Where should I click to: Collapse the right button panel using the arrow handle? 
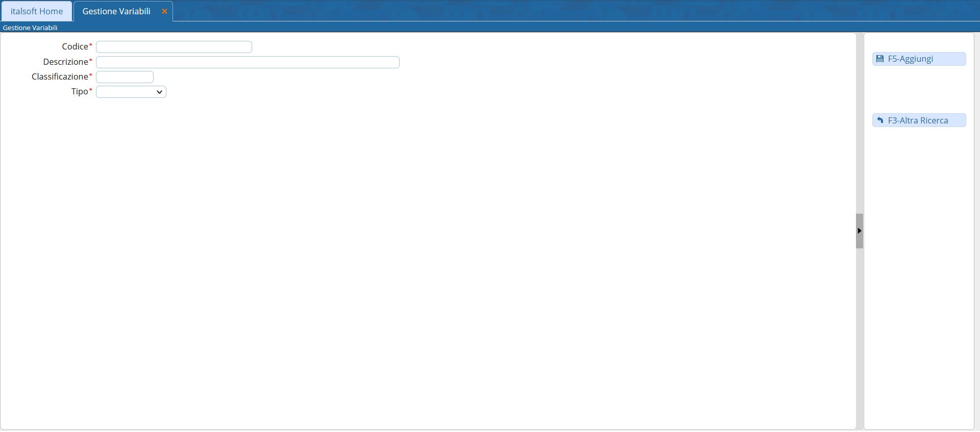coord(860,231)
